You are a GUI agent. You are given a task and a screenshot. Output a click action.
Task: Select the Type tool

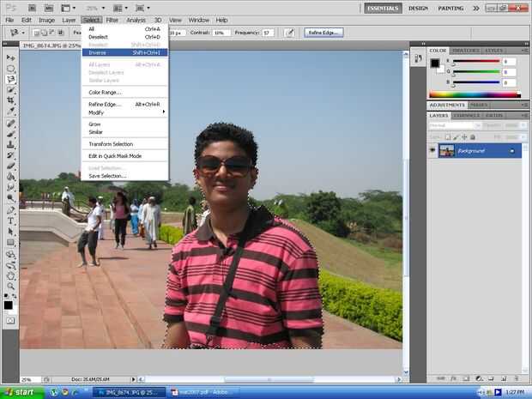coord(10,221)
